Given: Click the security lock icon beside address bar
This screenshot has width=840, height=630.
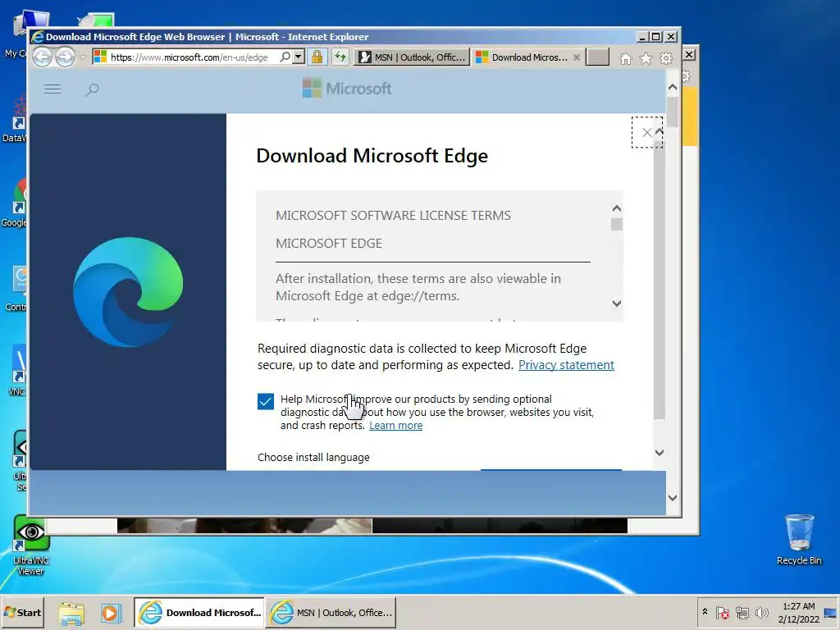Looking at the screenshot, I should coord(317,57).
